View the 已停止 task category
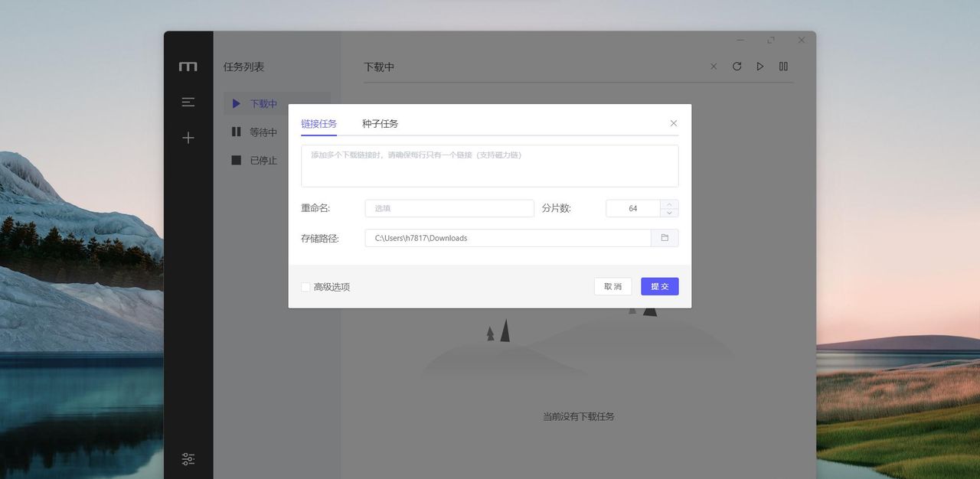This screenshot has height=479, width=980. 264,160
